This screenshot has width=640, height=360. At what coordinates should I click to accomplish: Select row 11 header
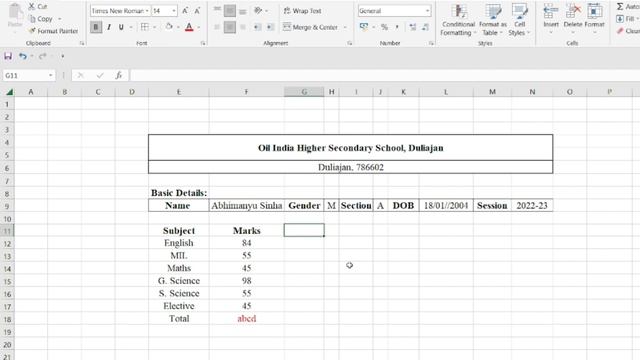point(7,231)
